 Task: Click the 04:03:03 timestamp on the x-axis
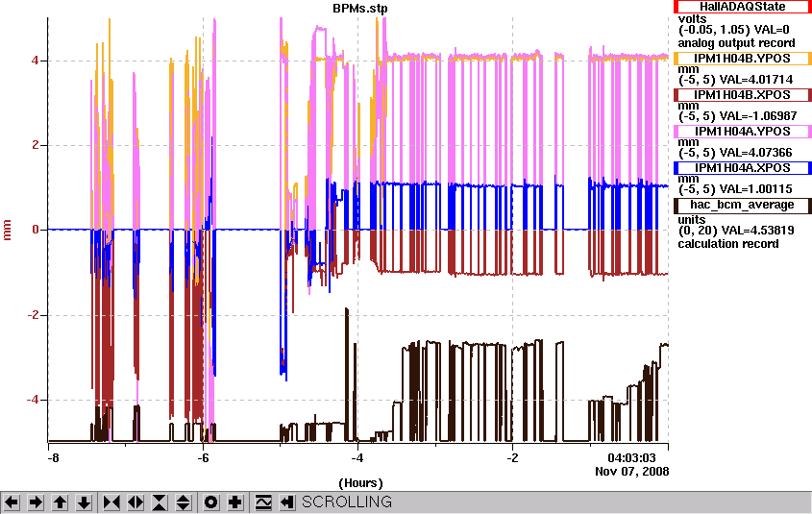[631, 458]
